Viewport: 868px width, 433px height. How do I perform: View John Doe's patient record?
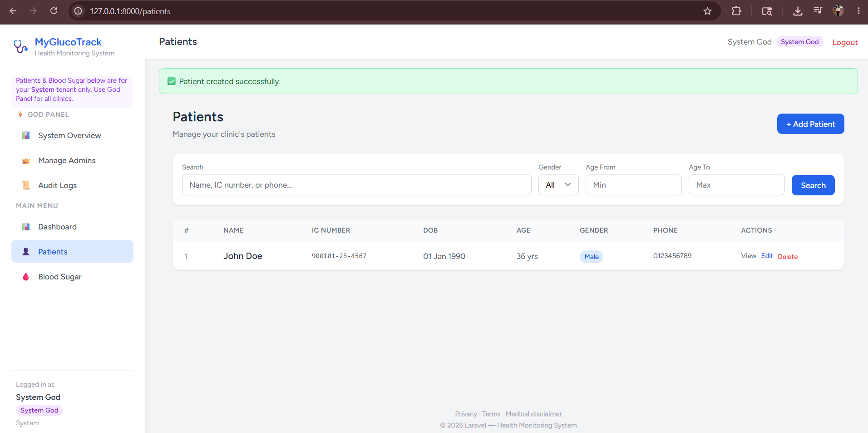point(749,256)
